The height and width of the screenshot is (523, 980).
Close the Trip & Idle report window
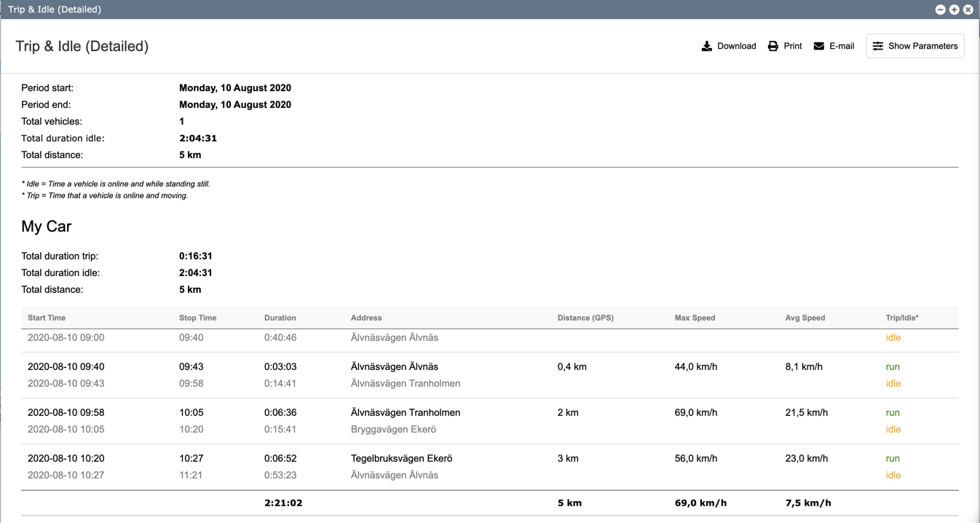[x=968, y=9]
